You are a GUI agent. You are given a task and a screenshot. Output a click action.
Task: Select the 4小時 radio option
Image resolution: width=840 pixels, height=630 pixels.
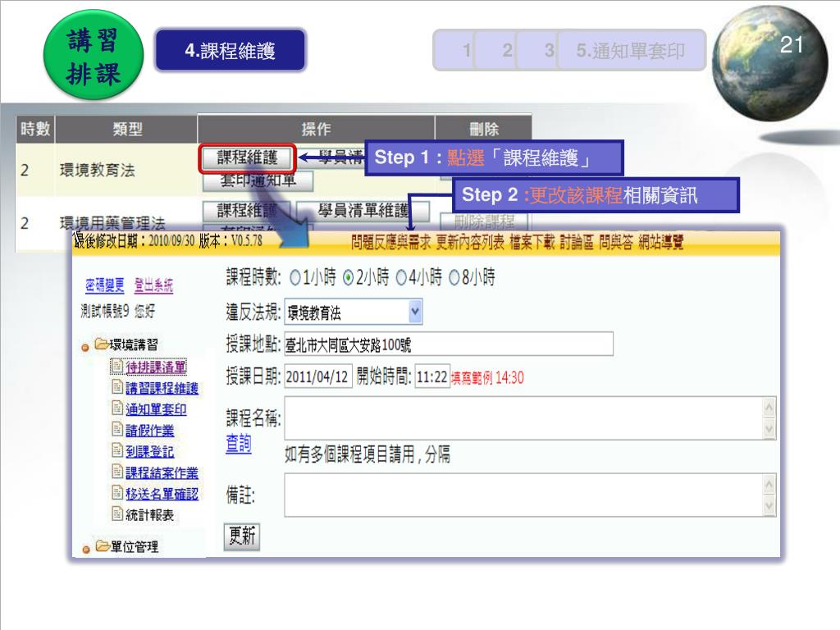click(x=401, y=277)
